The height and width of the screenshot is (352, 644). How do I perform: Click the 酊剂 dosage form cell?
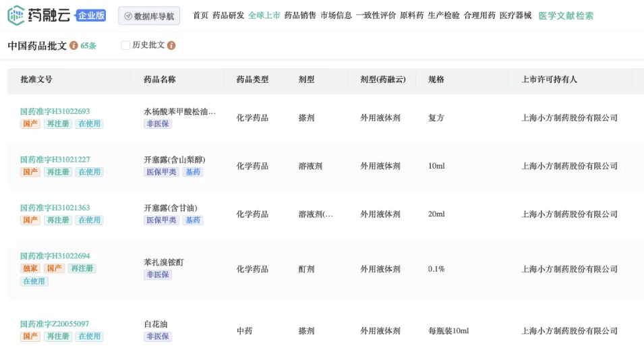tap(306, 269)
